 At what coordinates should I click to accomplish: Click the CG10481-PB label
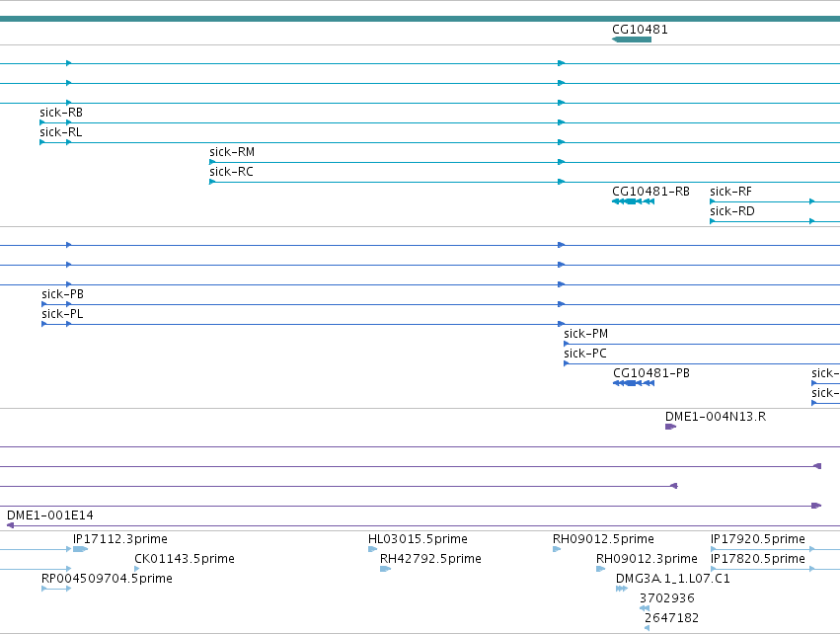(651, 373)
